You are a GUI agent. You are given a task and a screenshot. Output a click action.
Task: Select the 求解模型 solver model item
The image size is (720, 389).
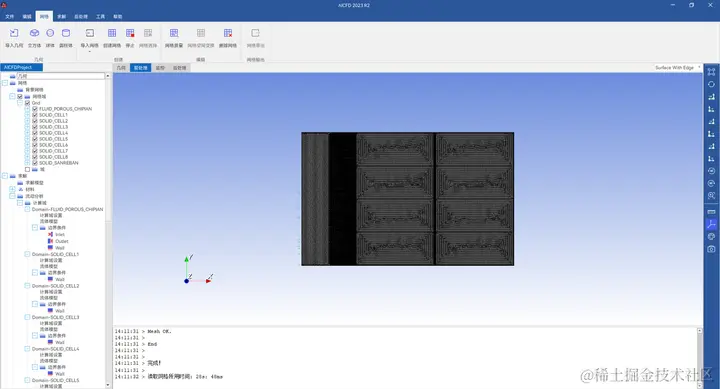click(34, 183)
